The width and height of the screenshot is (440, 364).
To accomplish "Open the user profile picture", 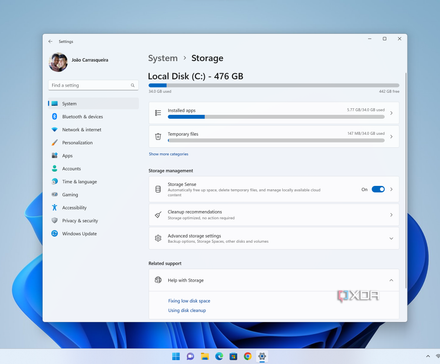I will pos(58,62).
